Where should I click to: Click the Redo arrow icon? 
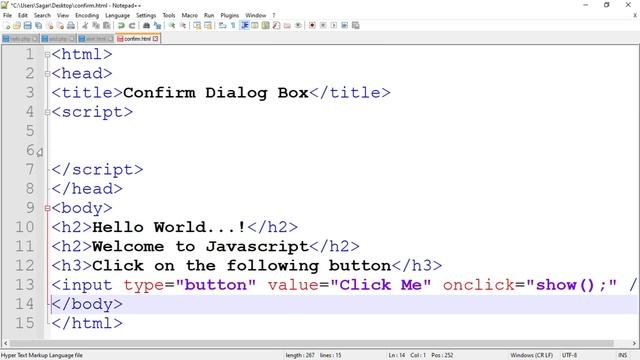[x=132, y=25]
